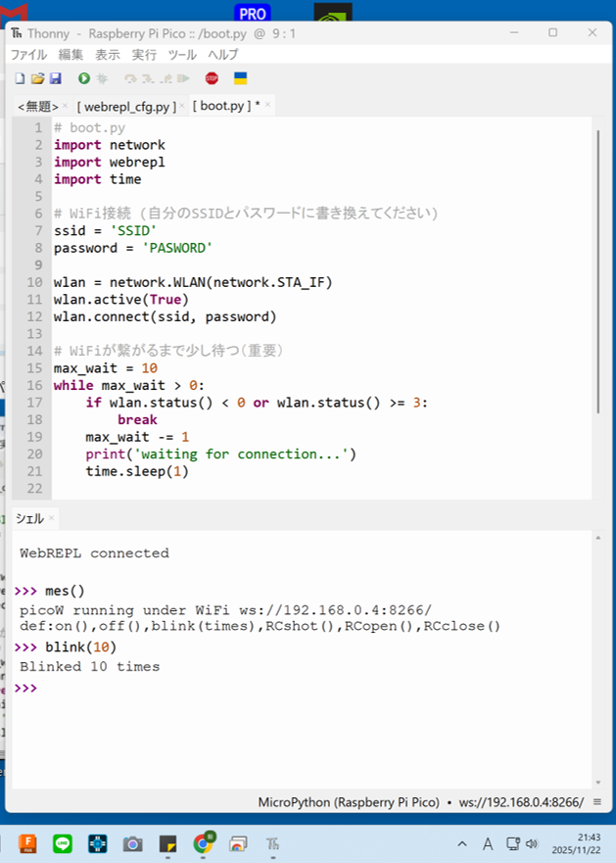616x863 pixels.
Task: Open the 実行 menu
Action: coord(144,55)
